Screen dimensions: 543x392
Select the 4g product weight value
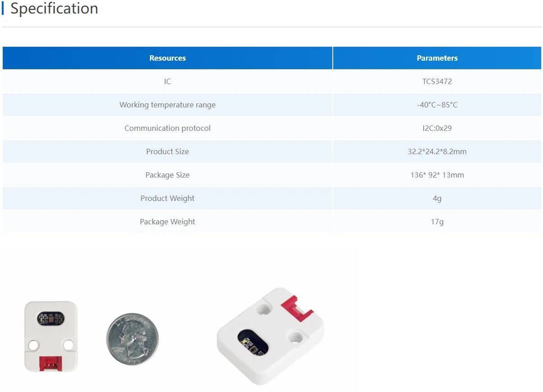tap(437, 198)
